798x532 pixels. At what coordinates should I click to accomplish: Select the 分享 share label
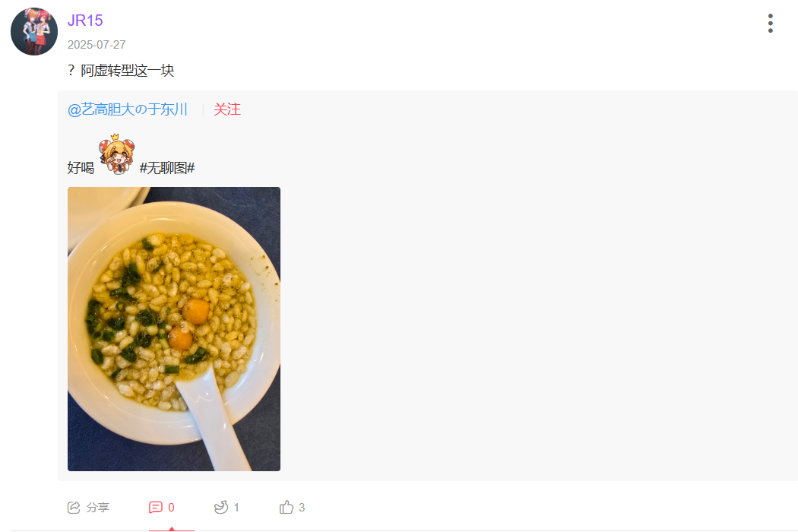98,508
